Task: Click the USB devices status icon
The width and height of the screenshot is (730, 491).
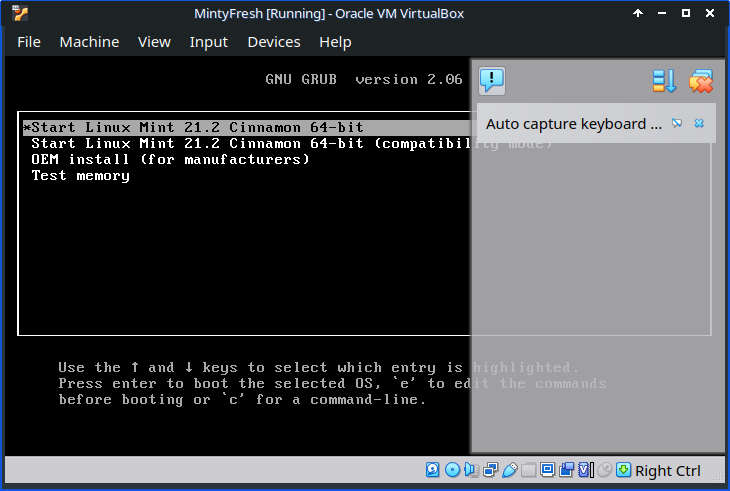Action: (x=510, y=470)
